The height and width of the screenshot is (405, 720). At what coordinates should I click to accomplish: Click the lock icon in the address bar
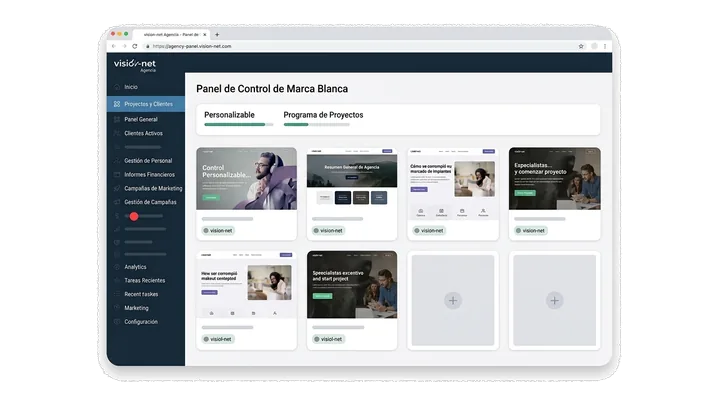tap(147, 46)
